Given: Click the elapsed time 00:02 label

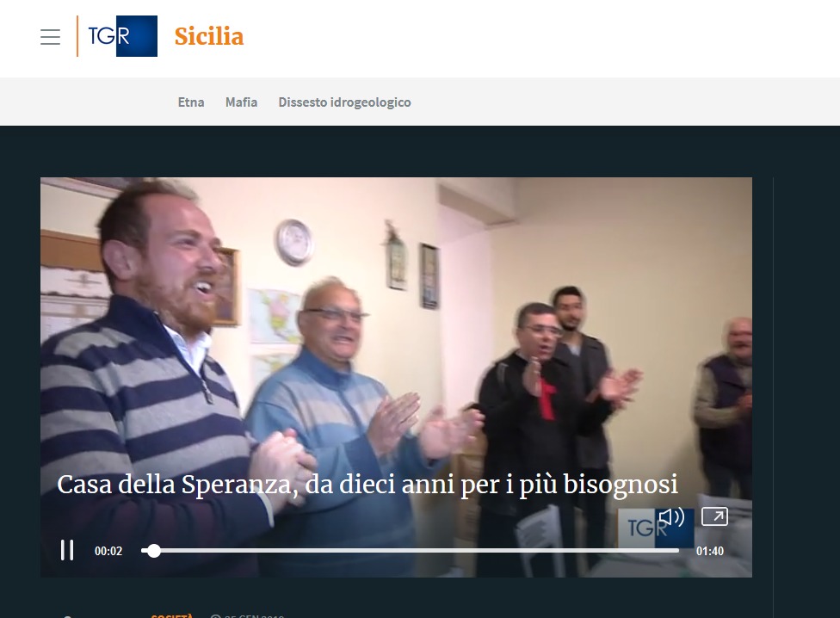Looking at the screenshot, I should [108, 551].
